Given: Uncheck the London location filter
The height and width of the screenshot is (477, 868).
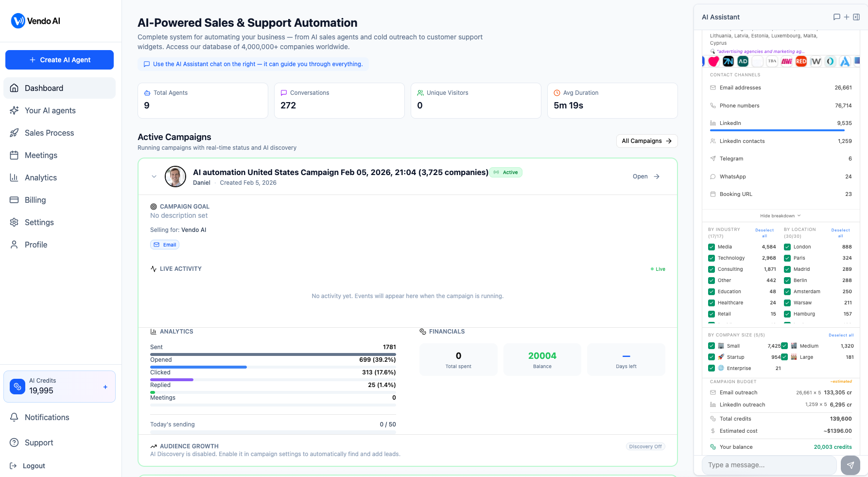Looking at the screenshot, I should [x=787, y=247].
